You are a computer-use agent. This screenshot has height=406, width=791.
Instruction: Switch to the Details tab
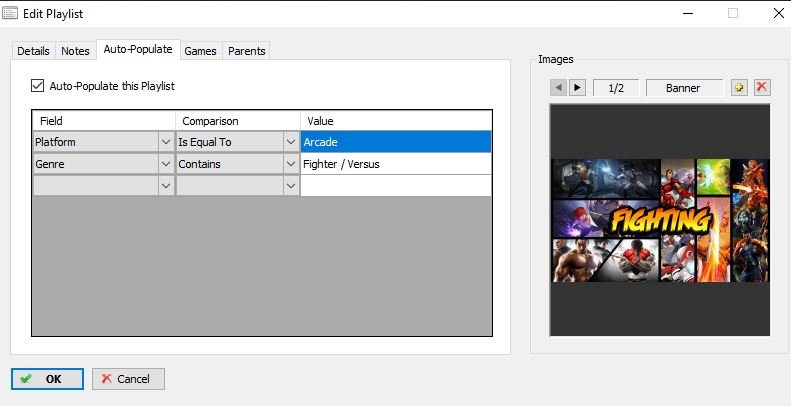coord(33,51)
